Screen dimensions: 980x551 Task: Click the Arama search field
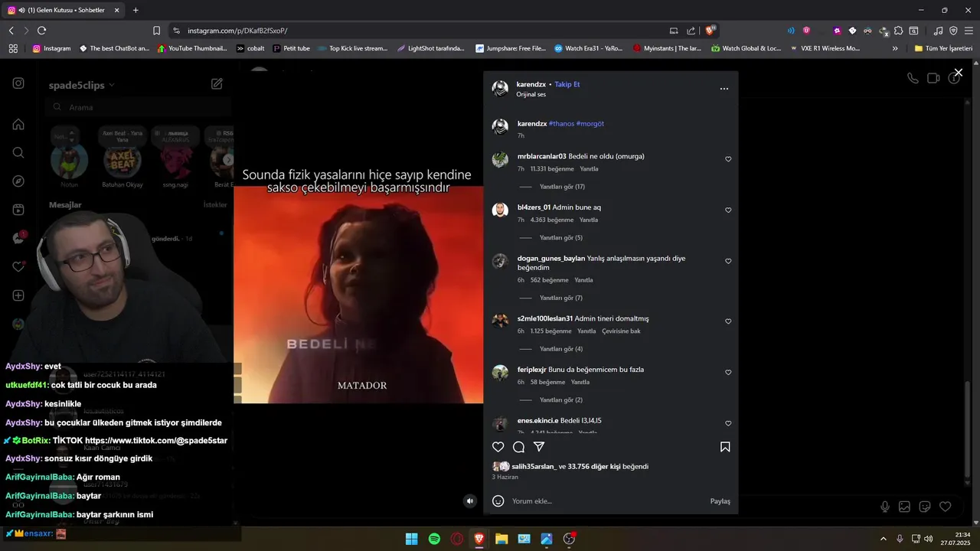pos(139,107)
